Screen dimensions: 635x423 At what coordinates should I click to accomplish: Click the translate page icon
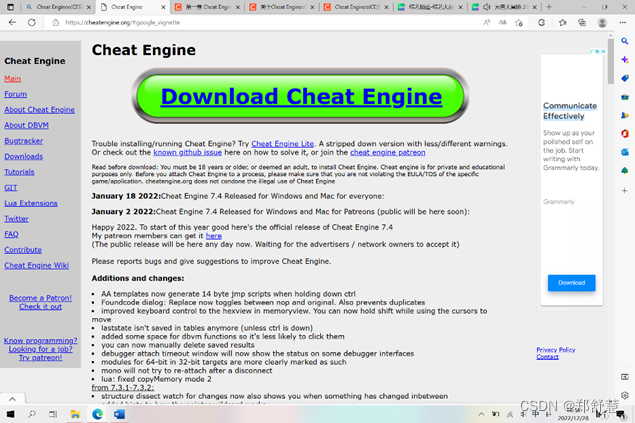pyautogui.click(x=503, y=23)
